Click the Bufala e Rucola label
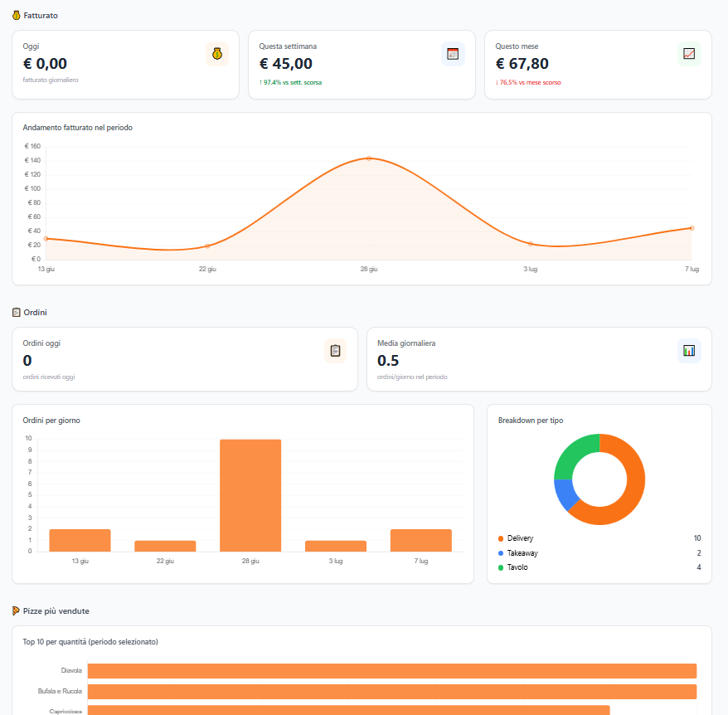 point(60,691)
